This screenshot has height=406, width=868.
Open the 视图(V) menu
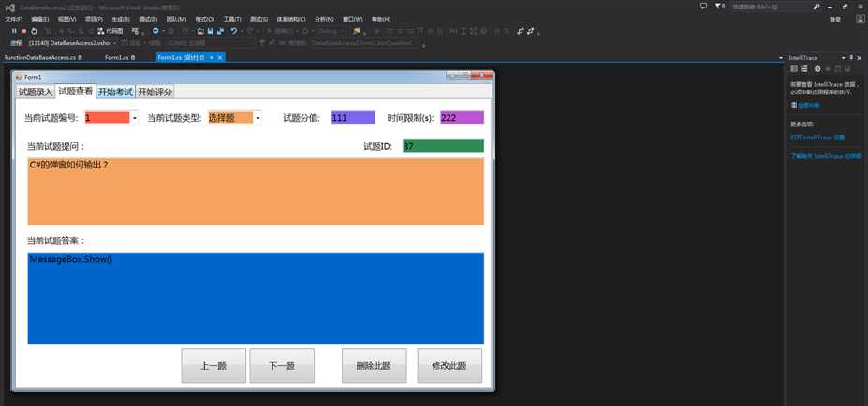pyautogui.click(x=67, y=20)
